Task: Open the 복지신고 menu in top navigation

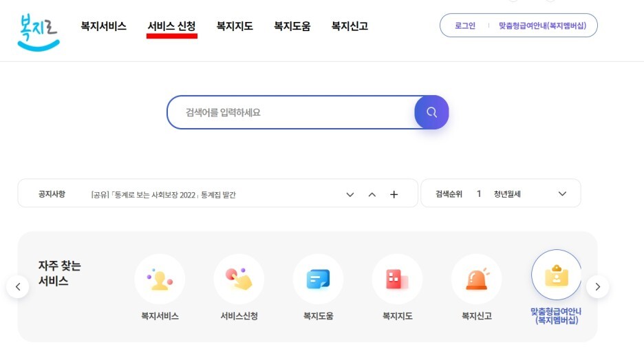Action: (x=350, y=26)
